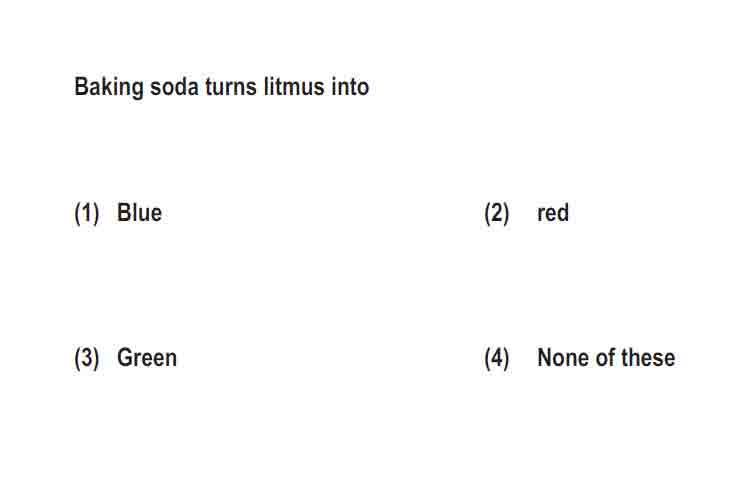Select the (1) option number marker

87,213
